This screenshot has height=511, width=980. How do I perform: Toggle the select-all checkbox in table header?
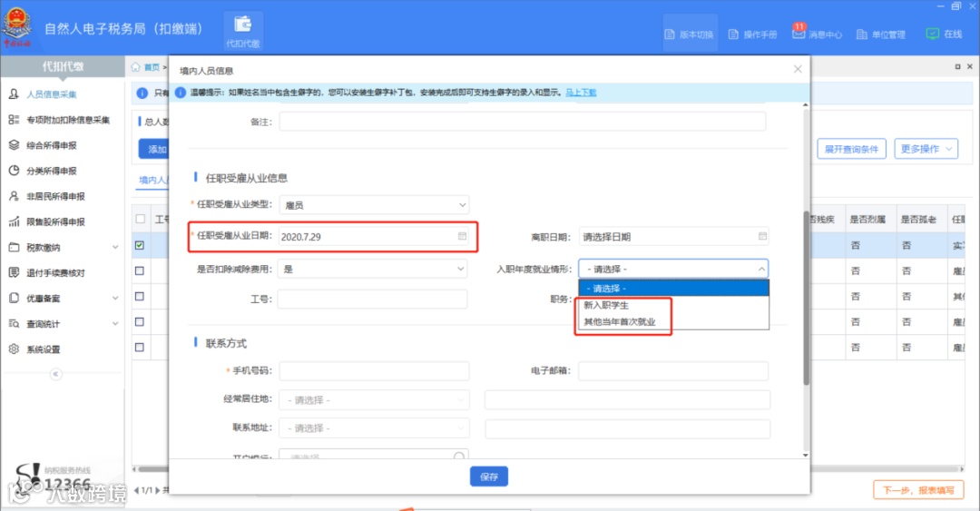140,219
